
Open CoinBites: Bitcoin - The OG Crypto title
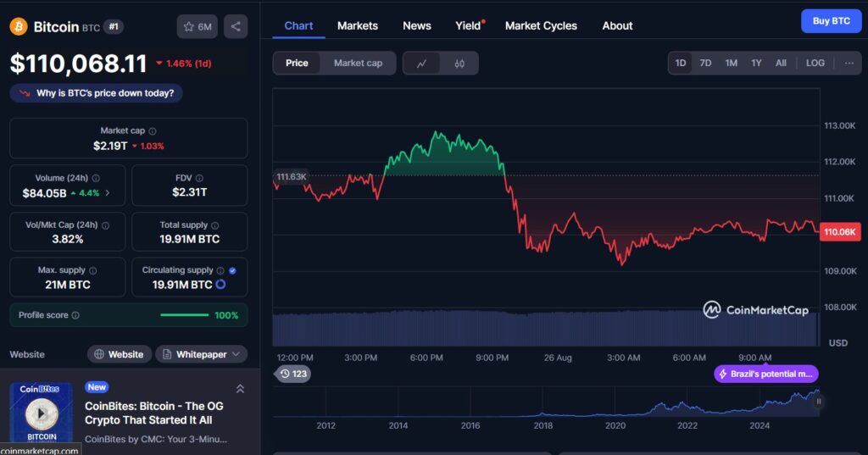click(154, 413)
